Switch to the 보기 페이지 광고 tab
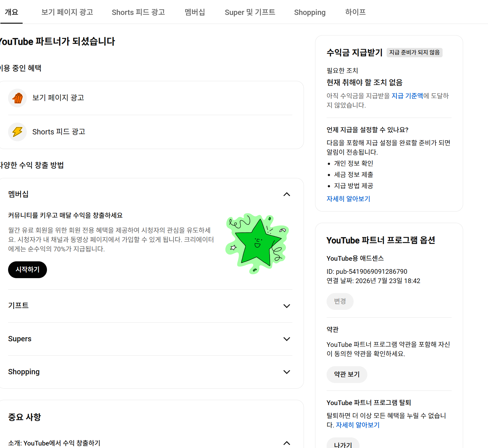Viewport: 488px width, 448px height. coord(67,12)
